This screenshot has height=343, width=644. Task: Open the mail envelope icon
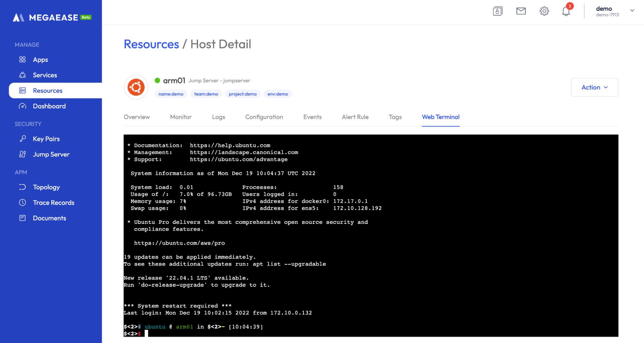(521, 11)
